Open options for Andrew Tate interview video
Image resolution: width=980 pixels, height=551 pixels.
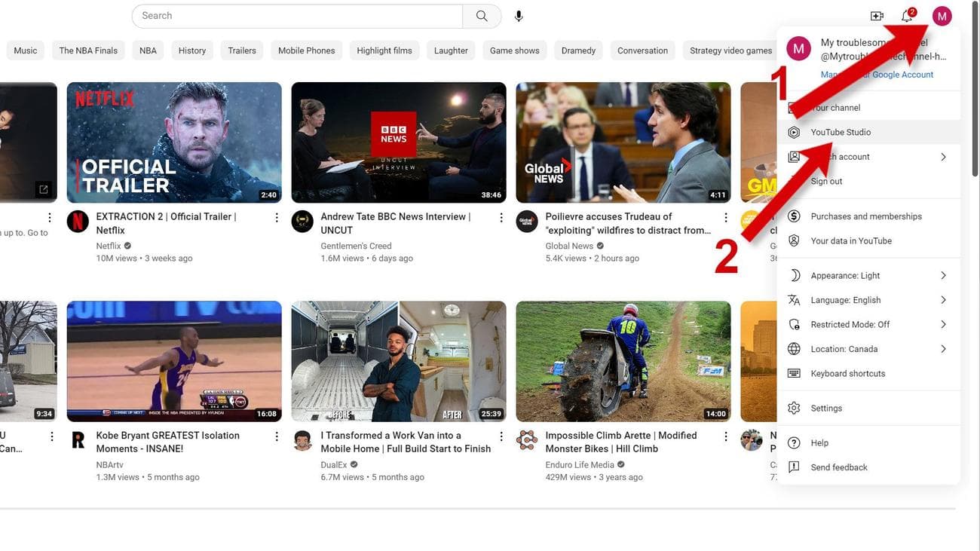(x=501, y=218)
